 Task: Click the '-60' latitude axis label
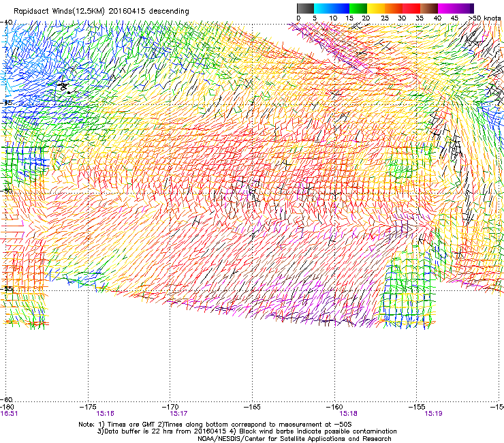tap(6, 399)
